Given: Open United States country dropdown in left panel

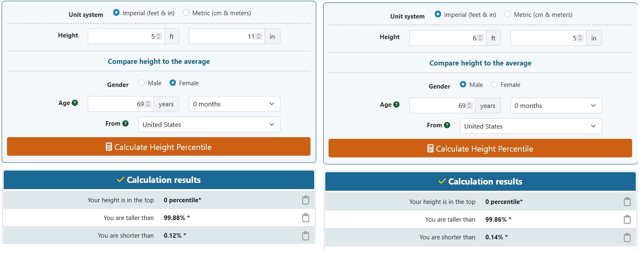Looking at the screenshot, I should pos(209,124).
